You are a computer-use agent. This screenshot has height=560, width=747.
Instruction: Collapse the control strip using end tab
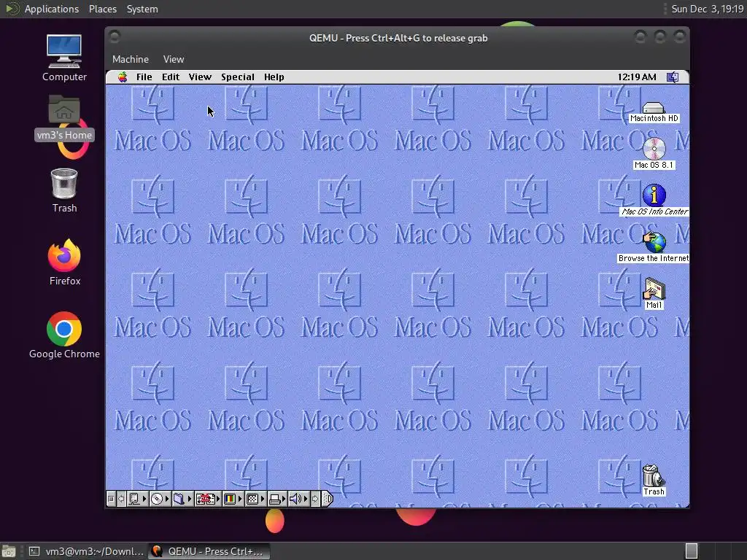(328, 499)
